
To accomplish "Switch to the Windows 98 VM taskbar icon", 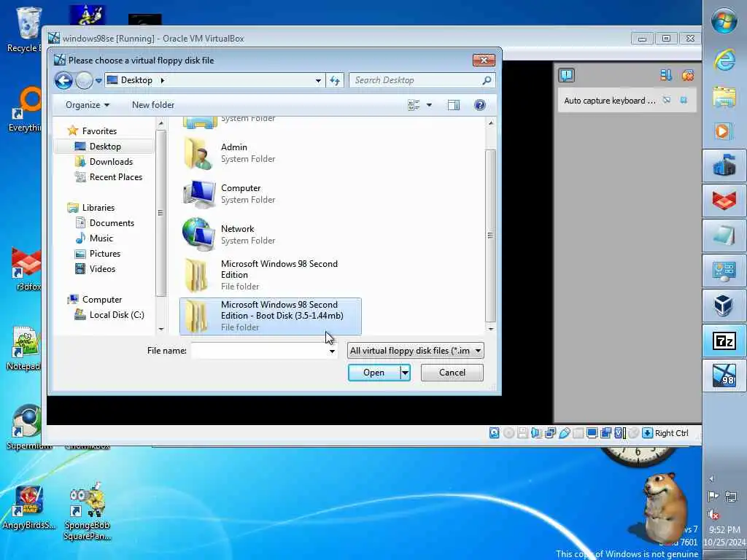I will pos(724,376).
